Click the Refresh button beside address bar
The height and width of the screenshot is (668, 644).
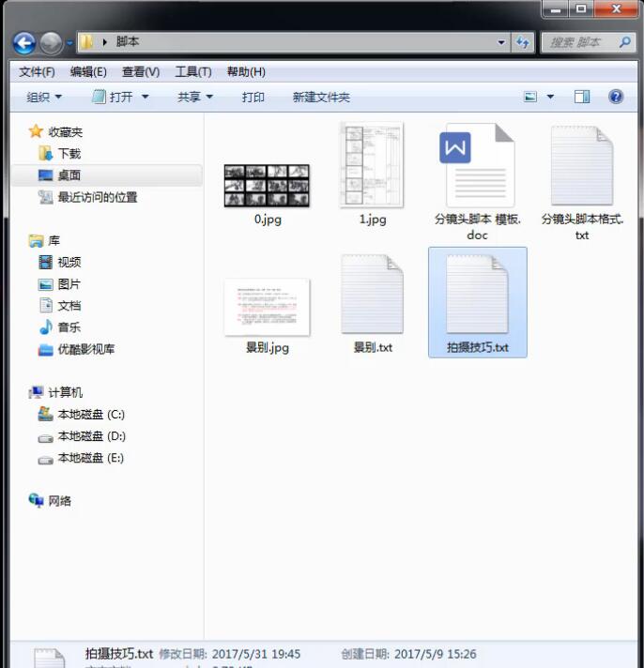click(x=523, y=42)
